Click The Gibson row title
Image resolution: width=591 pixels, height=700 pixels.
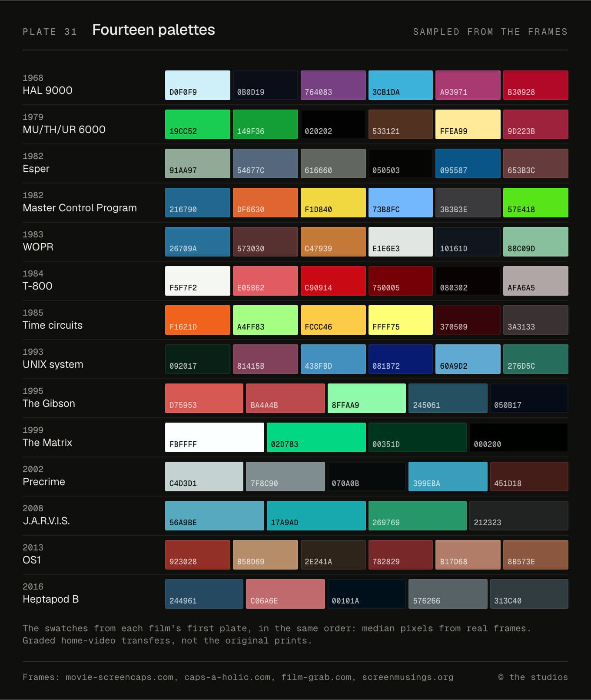coord(49,403)
